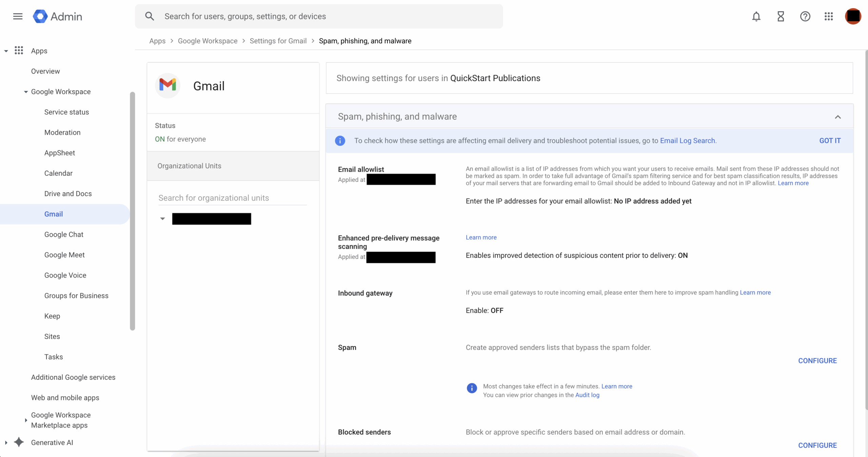Open Learn more about changes taking effect
The width and height of the screenshot is (868, 457).
coord(617,386)
